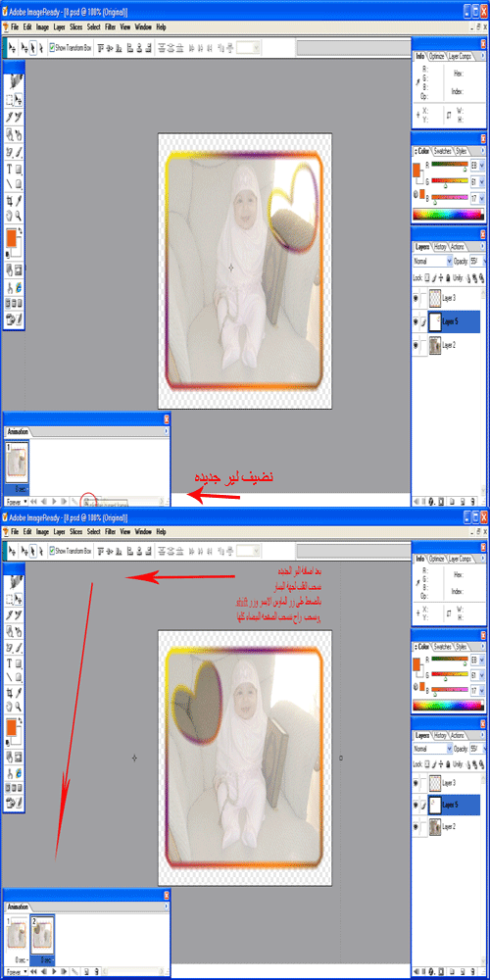Image resolution: width=490 pixels, height=980 pixels.
Task: Open the History tab in the lower Layers panel group
Action: click(x=440, y=736)
